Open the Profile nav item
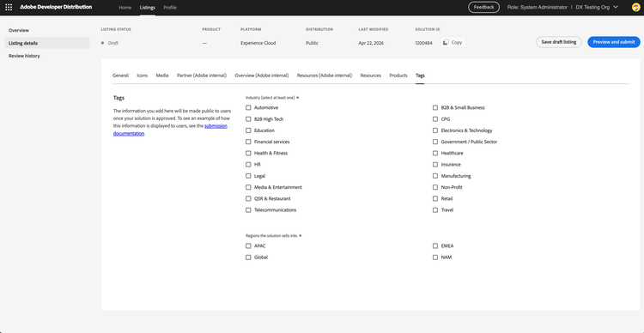Screen dimensions: 644x333 coord(170,8)
